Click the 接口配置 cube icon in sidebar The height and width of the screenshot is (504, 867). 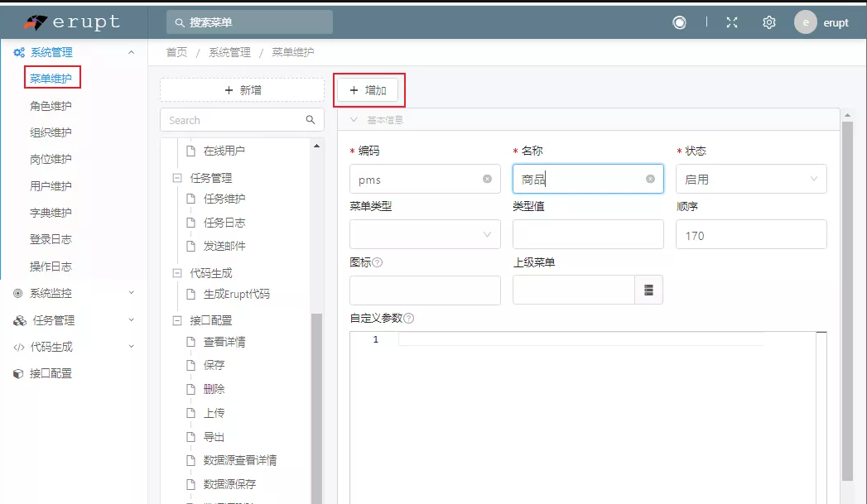[18, 374]
